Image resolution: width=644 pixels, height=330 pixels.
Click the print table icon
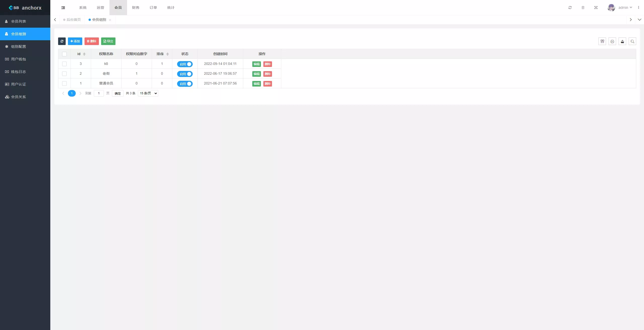[612, 42]
